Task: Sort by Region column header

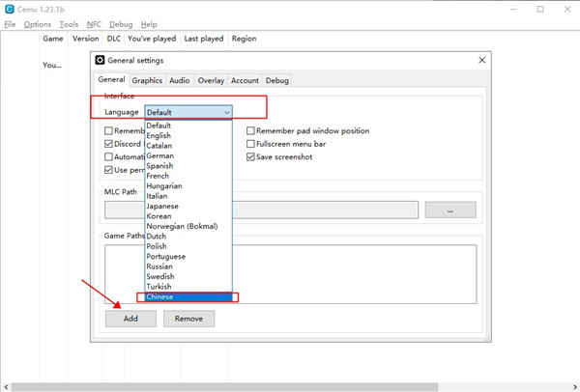Action: pos(244,39)
